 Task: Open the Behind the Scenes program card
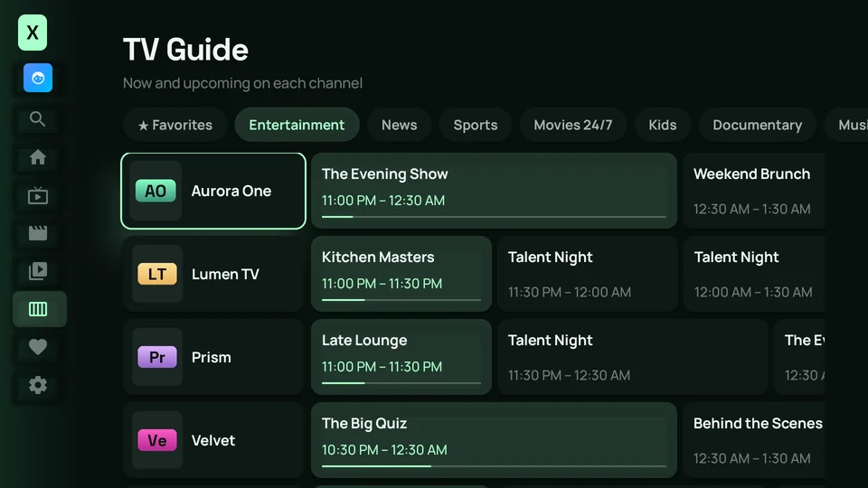754,440
